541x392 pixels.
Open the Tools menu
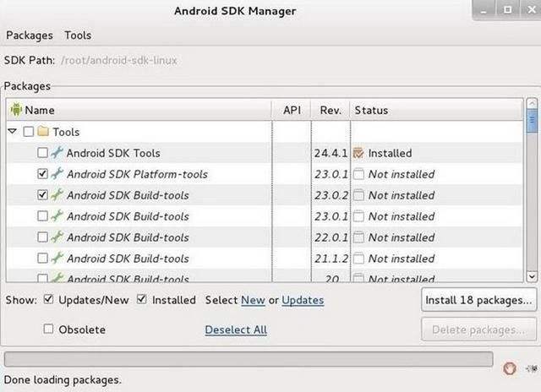pyautogui.click(x=78, y=35)
